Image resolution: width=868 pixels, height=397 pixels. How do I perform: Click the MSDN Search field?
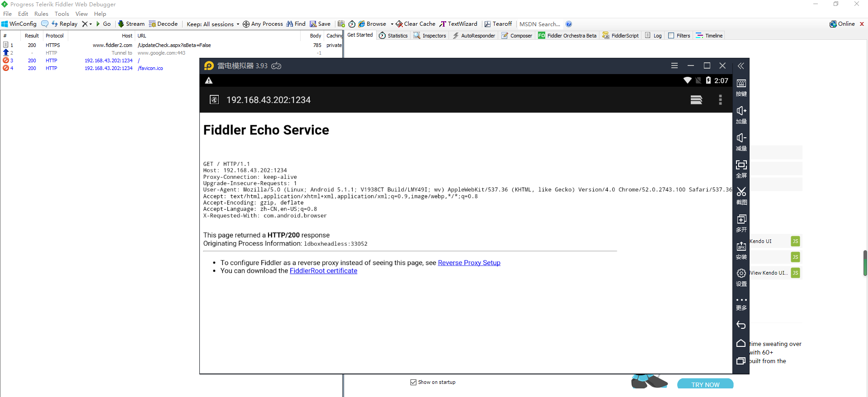click(x=540, y=24)
